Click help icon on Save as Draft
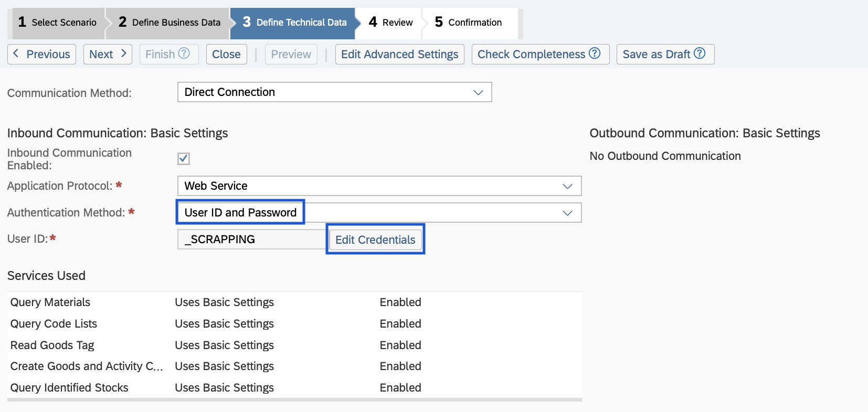The image size is (868, 412). click(700, 53)
